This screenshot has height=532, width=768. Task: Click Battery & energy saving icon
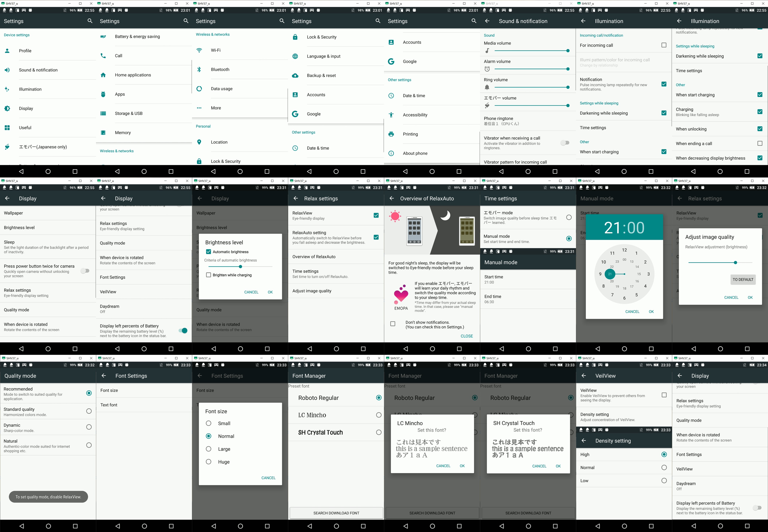[x=103, y=37]
